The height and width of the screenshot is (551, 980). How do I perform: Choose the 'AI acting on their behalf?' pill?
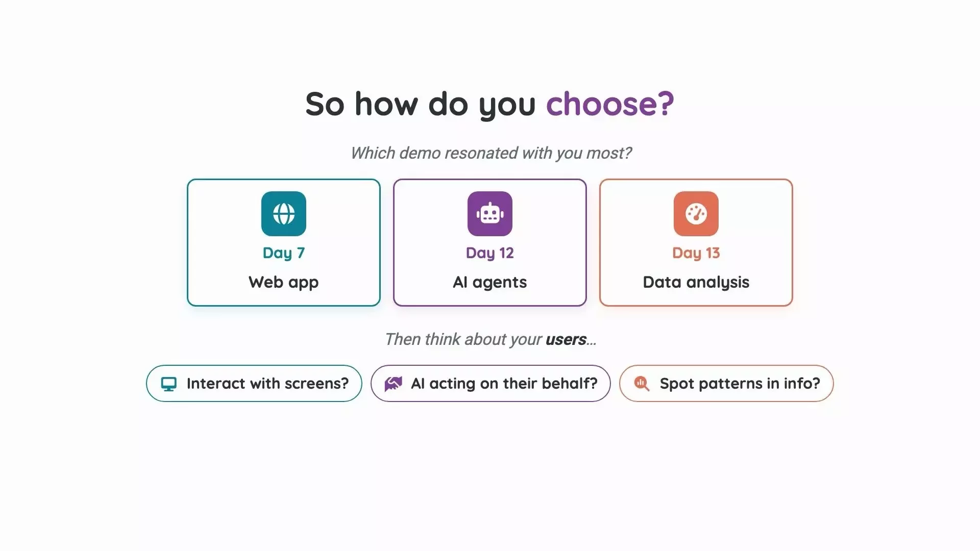[491, 383]
